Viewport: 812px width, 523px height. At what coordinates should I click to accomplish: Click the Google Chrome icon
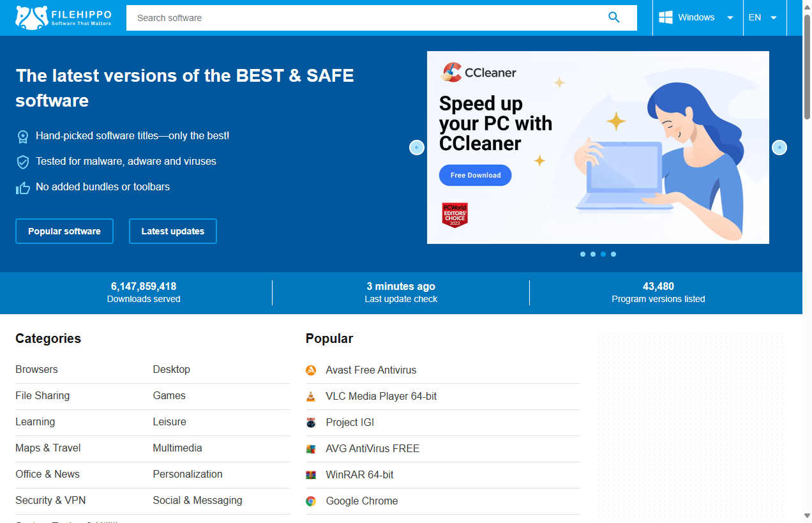point(311,501)
